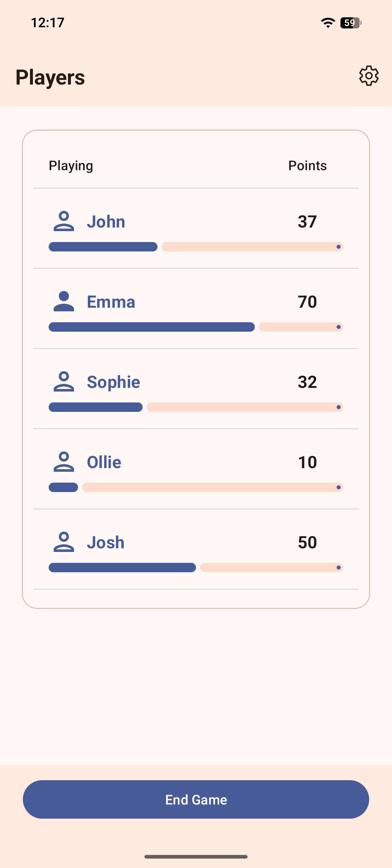
Task: Tap Ollie's score of 10
Action: tap(307, 462)
